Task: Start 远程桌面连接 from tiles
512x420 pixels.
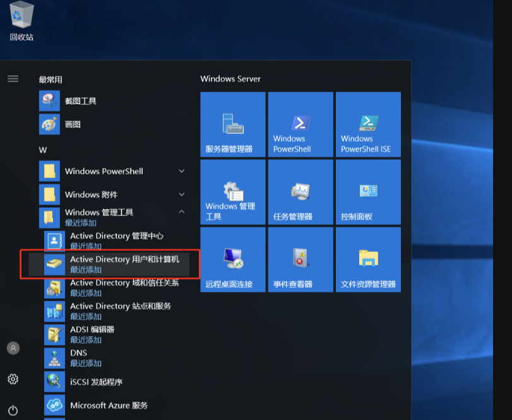Action: [x=233, y=260]
